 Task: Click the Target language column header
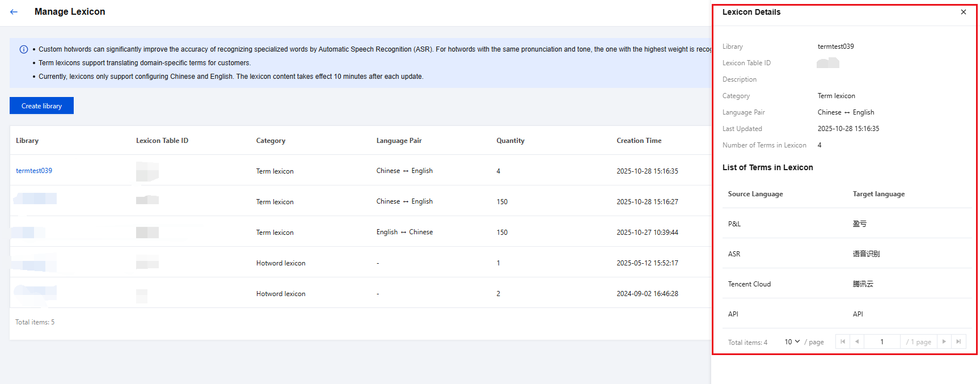(x=878, y=194)
